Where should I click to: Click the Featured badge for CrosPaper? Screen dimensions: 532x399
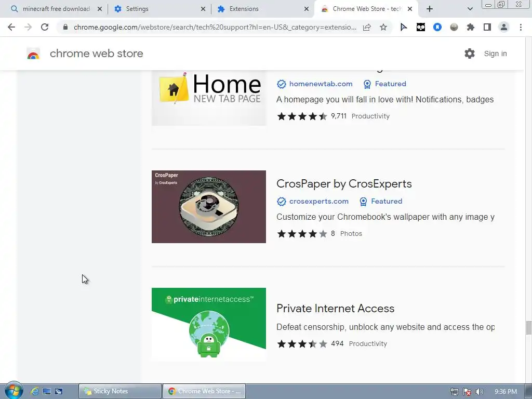381,201
